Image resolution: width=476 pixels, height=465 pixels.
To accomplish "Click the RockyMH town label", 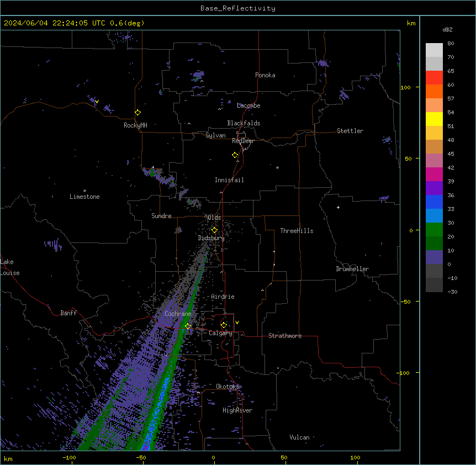I will pyautogui.click(x=135, y=125).
